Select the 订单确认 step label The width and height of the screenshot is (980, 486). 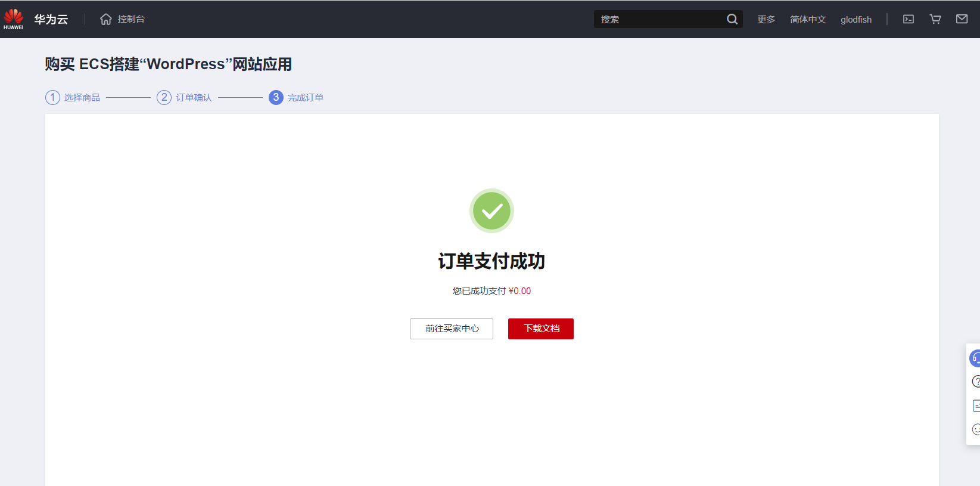tap(194, 97)
